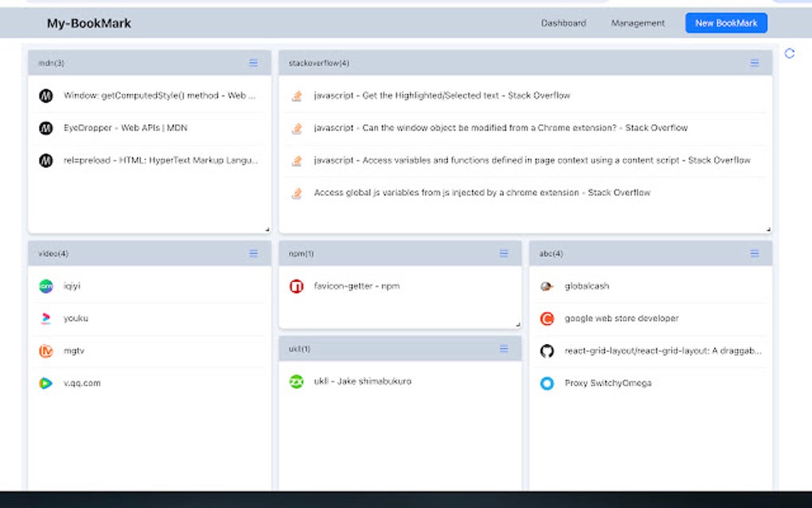Click the stackoverflow panel resize handle

(768, 229)
